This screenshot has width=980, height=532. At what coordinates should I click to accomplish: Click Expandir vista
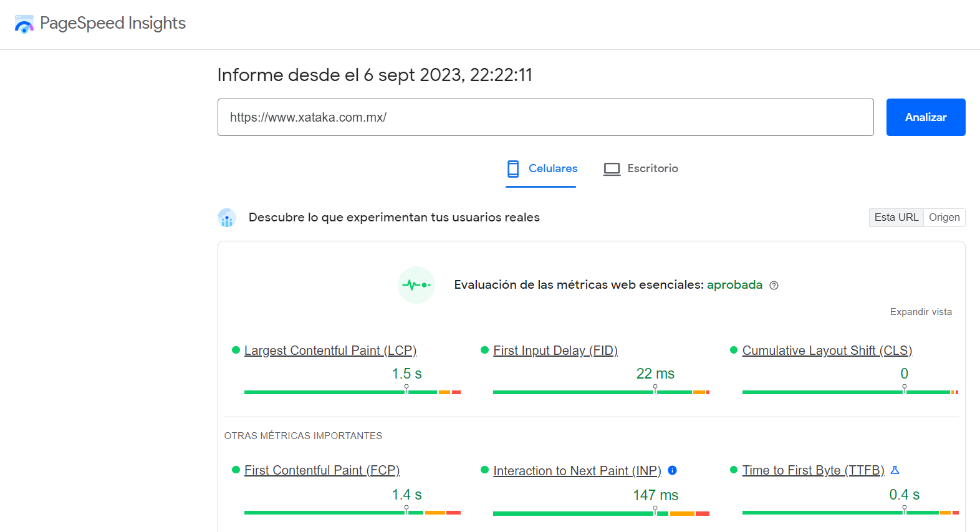(921, 312)
